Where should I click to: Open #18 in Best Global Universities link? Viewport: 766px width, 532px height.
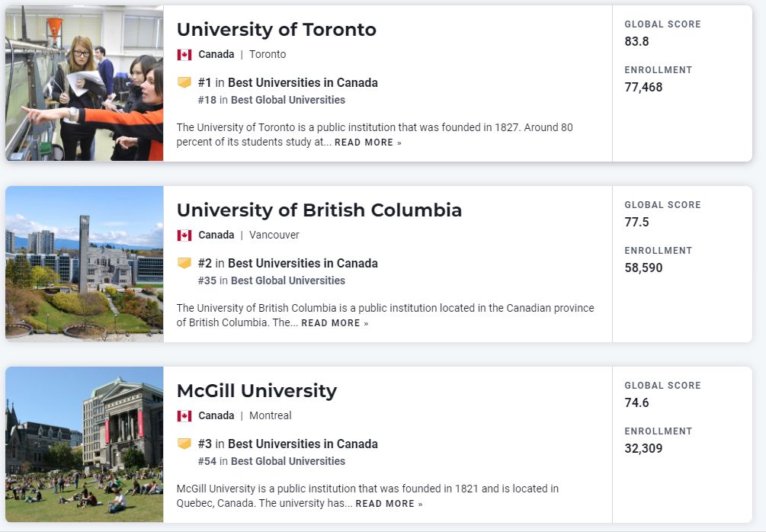[x=271, y=100]
